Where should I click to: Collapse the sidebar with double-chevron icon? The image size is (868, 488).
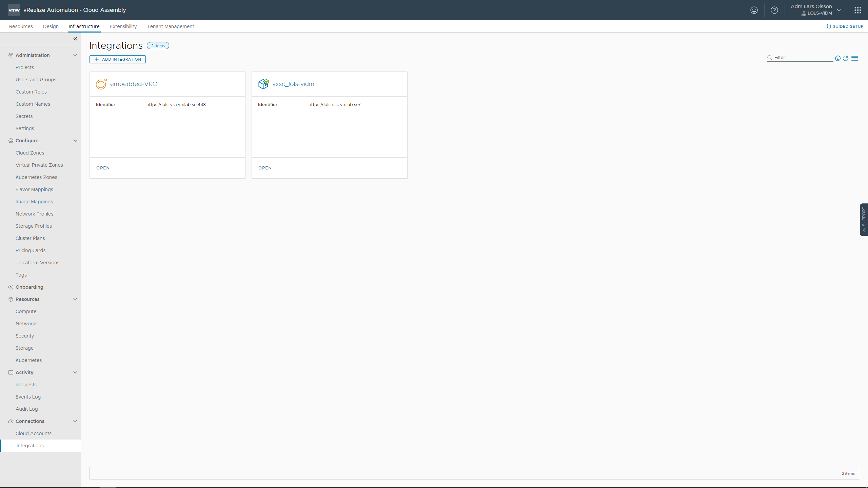[75, 39]
